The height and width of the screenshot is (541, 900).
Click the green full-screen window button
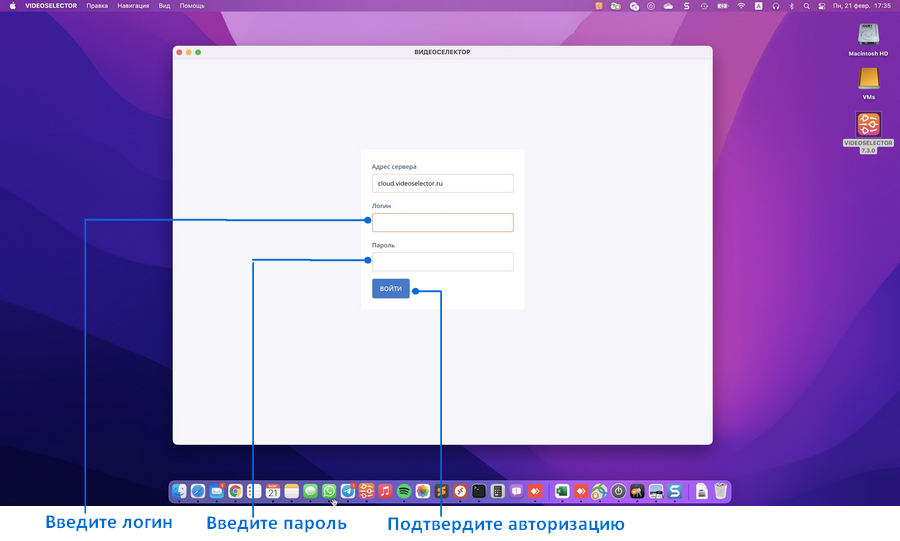point(198,52)
